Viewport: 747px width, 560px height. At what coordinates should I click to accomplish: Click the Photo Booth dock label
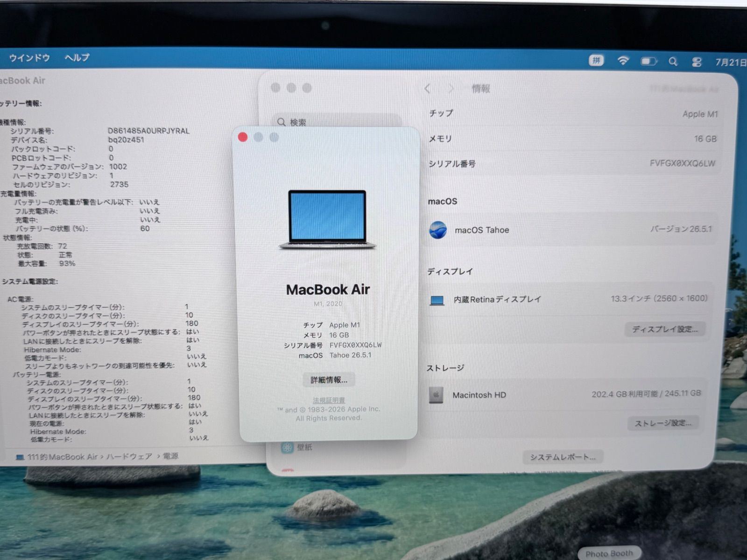click(x=609, y=553)
